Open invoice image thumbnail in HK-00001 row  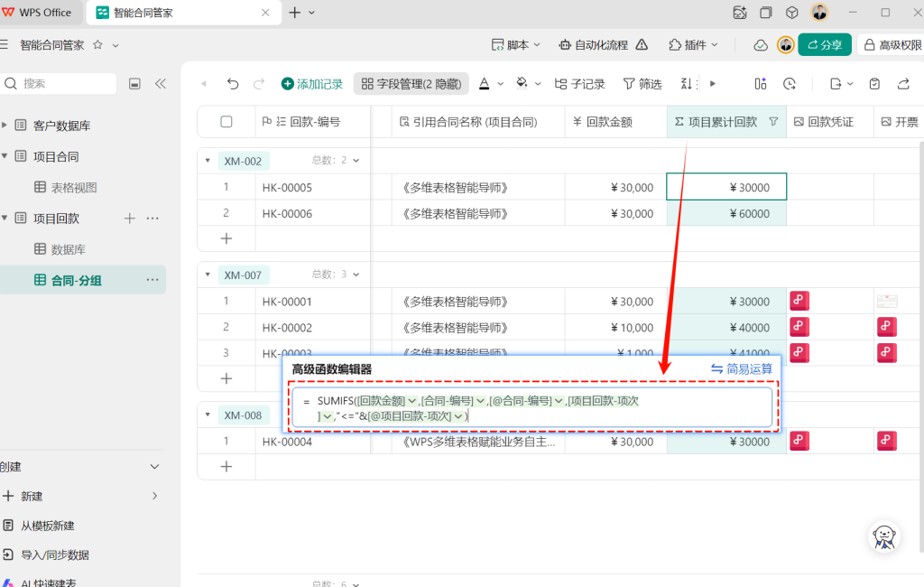[887, 302]
